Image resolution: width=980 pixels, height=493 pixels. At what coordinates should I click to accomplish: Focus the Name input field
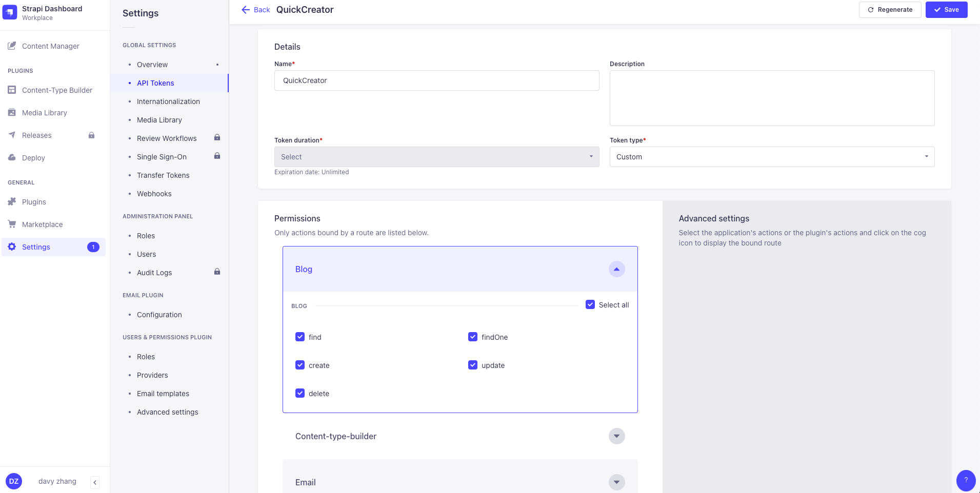[x=437, y=80]
